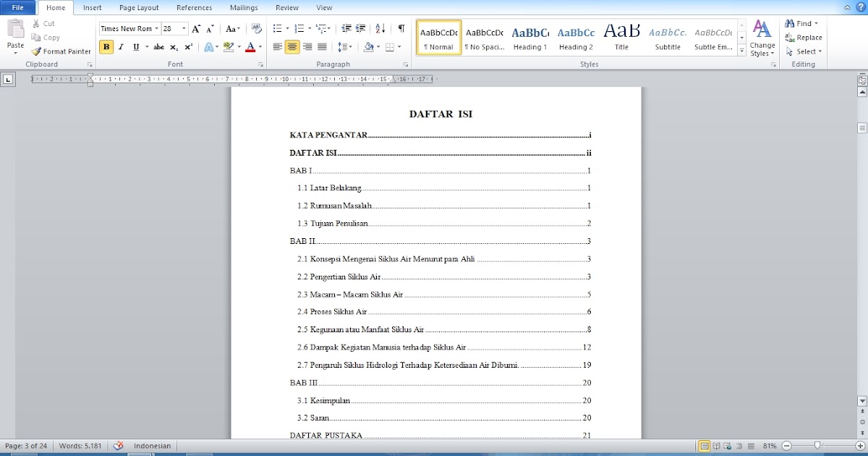Activate the Sort A-Z tool
This screenshot has width=868, height=456.
(379, 29)
